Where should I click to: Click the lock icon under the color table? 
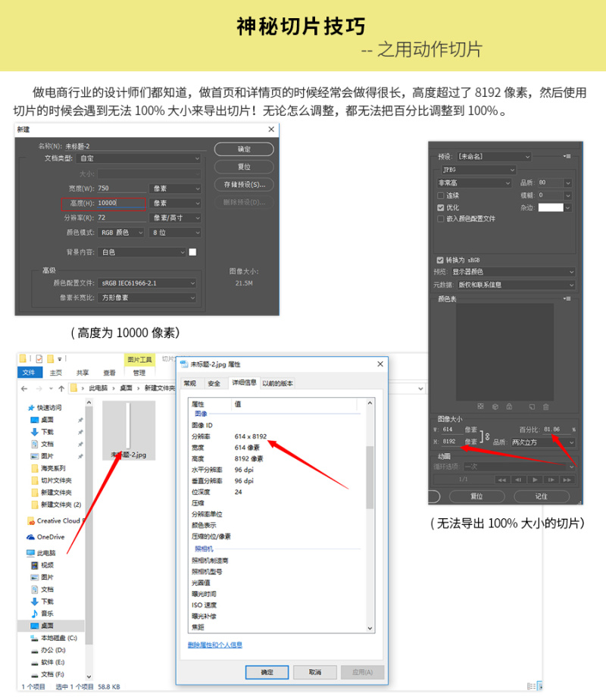tap(510, 406)
